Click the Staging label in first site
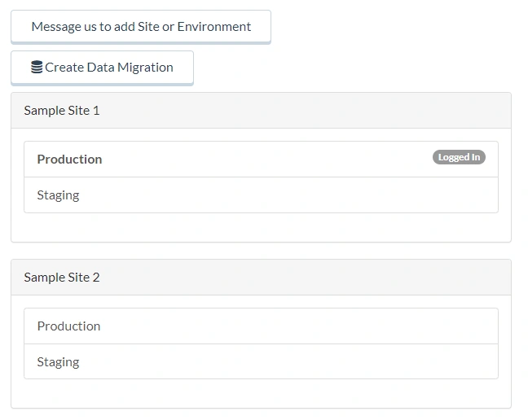 [x=58, y=195]
